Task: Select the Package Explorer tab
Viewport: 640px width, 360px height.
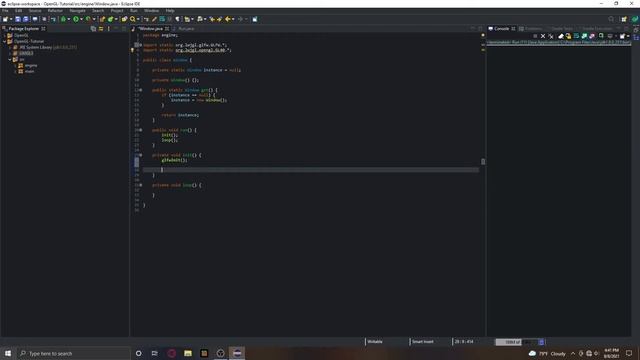Action: 24,29
